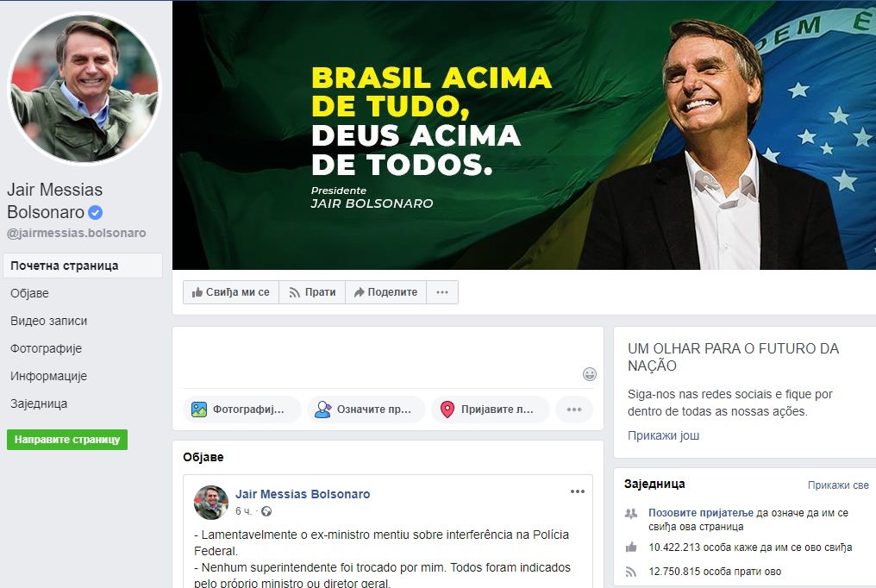Share the page using Поделите

point(385,292)
